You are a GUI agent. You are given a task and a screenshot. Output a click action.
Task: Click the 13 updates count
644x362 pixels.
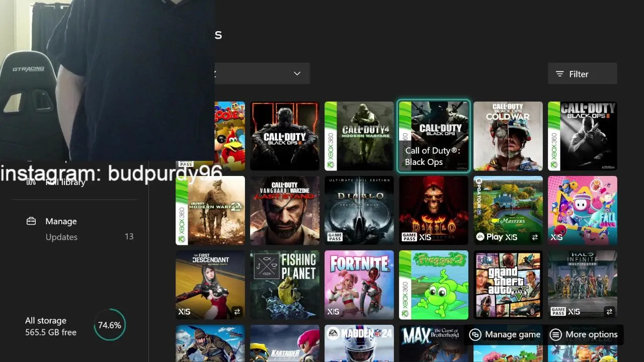[129, 236]
